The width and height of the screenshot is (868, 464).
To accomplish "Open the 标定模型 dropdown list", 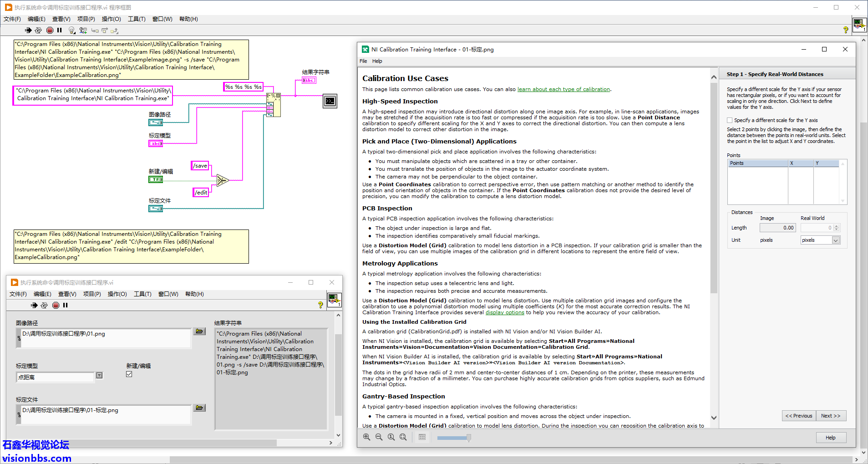I will [99, 376].
